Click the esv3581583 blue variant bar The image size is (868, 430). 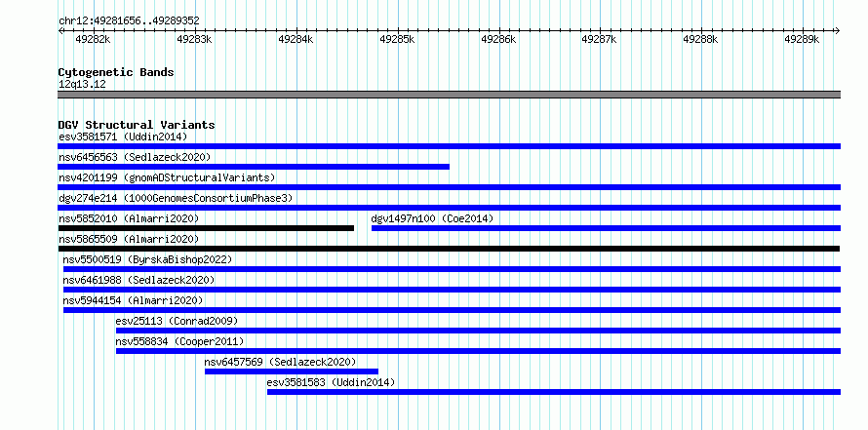(554, 392)
